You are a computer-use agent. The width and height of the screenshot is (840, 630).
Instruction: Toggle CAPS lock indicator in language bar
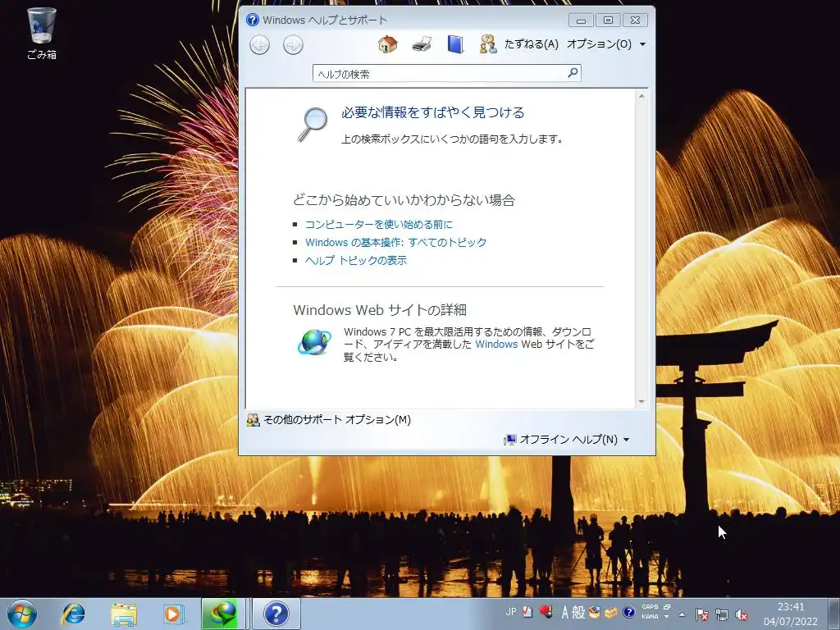pos(650,608)
